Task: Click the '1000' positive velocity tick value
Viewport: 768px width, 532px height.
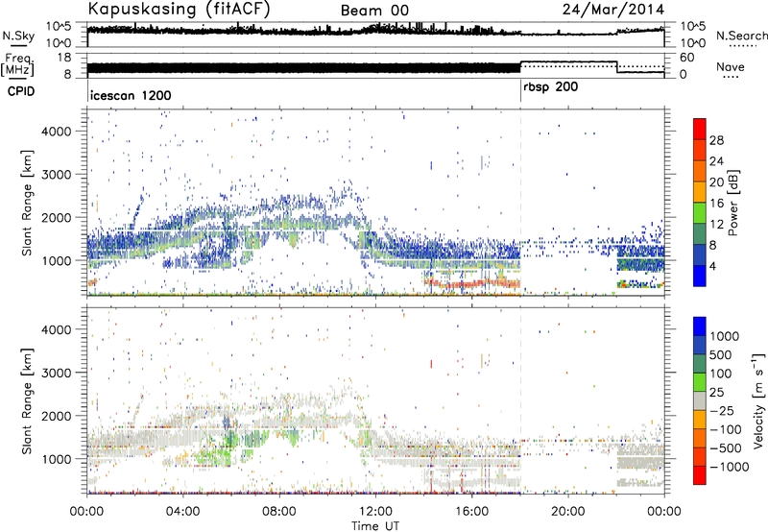Action: 724,336
